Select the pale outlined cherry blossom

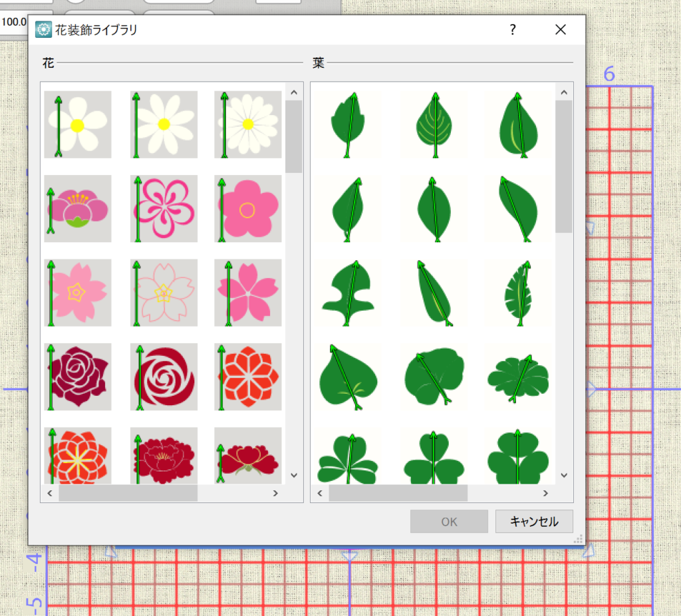pyautogui.click(x=164, y=293)
